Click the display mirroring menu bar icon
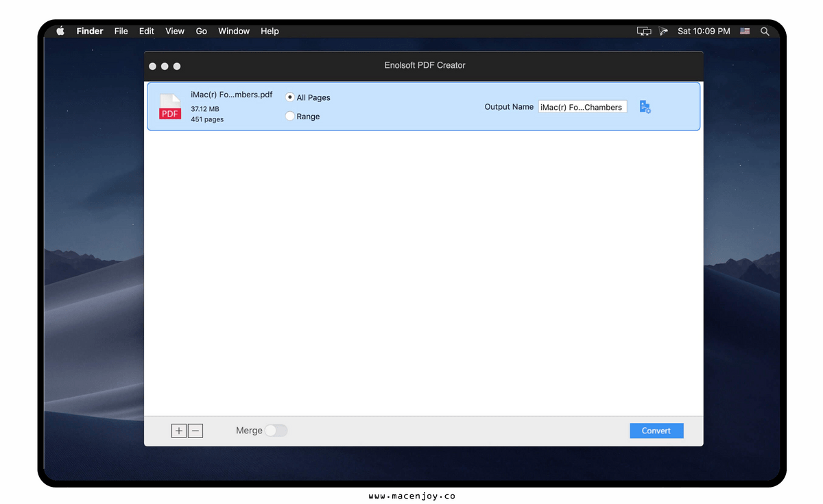The image size is (823, 504). pos(643,31)
